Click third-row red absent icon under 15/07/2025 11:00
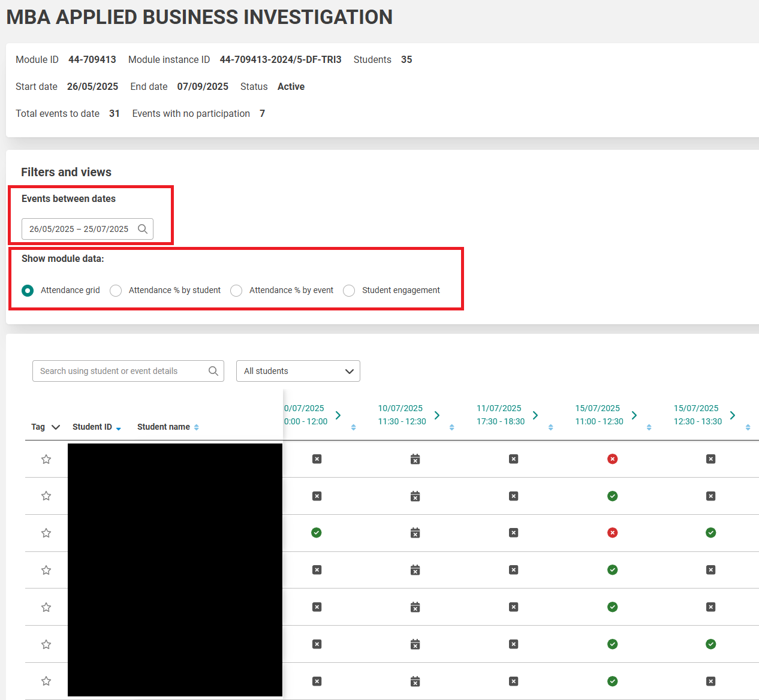The image size is (759, 700). pyautogui.click(x=612, y=533)
